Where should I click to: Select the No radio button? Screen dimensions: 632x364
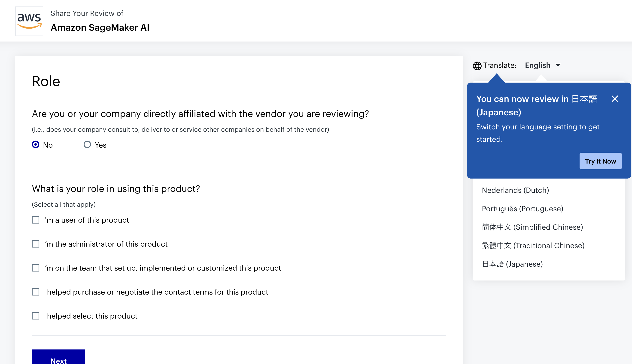click(36, 144)
